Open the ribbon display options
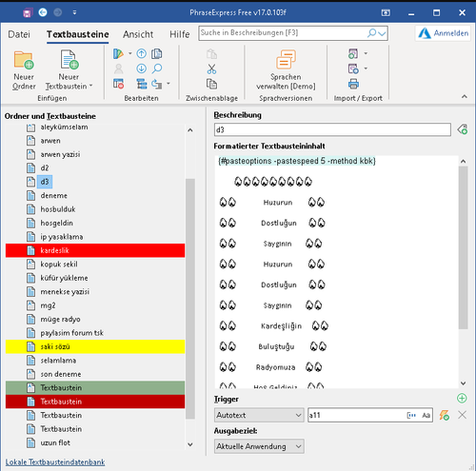 pos(386,12)
